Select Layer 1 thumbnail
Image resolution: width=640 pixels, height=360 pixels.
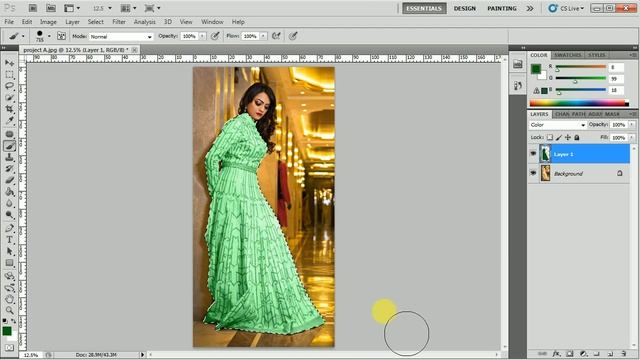(x=545, y=154)
